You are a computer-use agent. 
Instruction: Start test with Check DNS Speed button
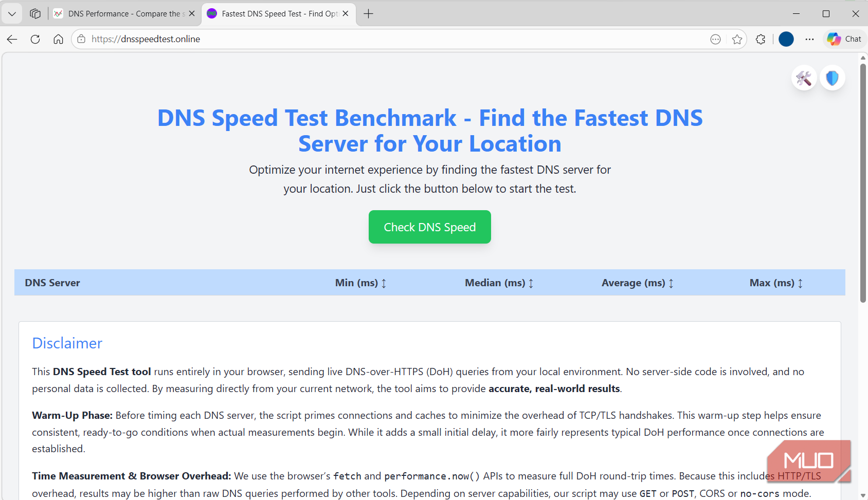[430, 227]
